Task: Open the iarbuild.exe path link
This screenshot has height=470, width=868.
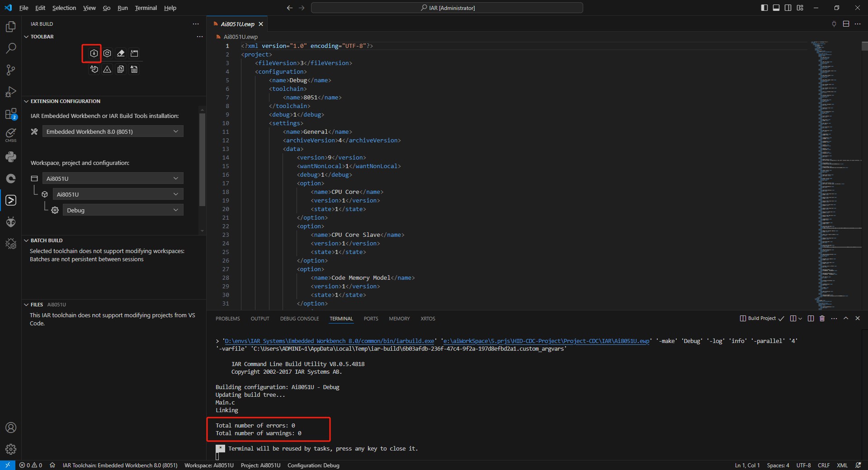Action: click(329, 341)
